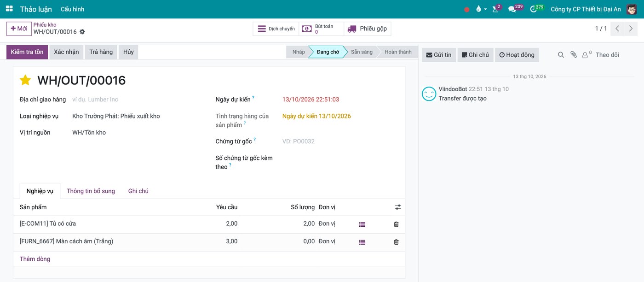This screenshot has width=644, height=282.
Task: Open the user avatar menu
Action: [632, 9]
